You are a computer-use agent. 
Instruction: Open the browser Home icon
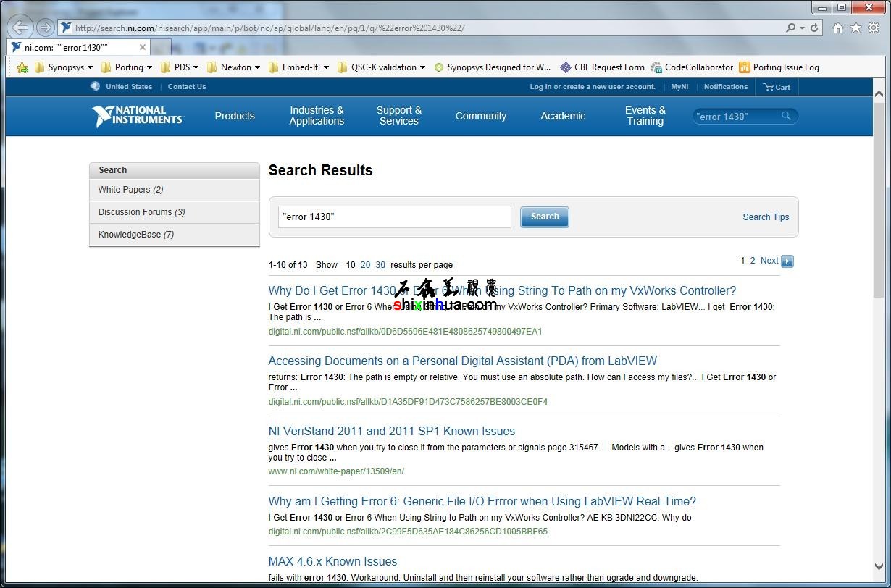point(838,28)
